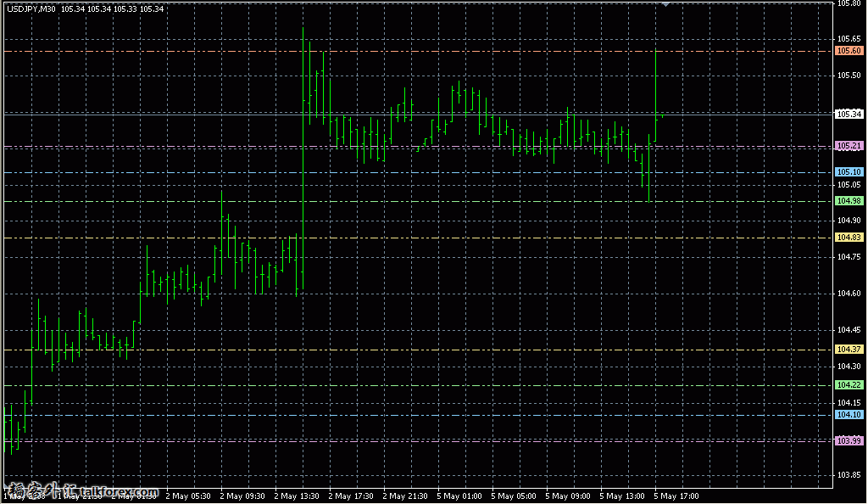The width and height of the screenshot is (868, 504).
Task: Click the 105.05 price axis value
Action: [x=849, y=185]
